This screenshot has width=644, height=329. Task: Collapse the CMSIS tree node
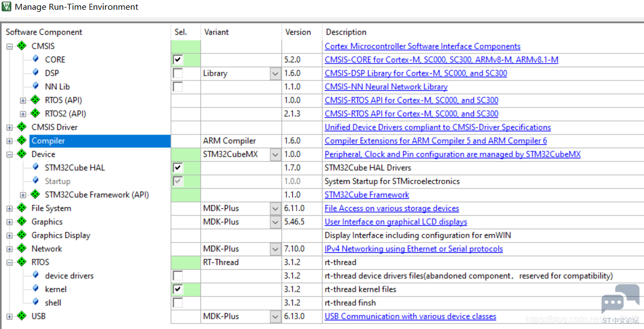(9, 46)
